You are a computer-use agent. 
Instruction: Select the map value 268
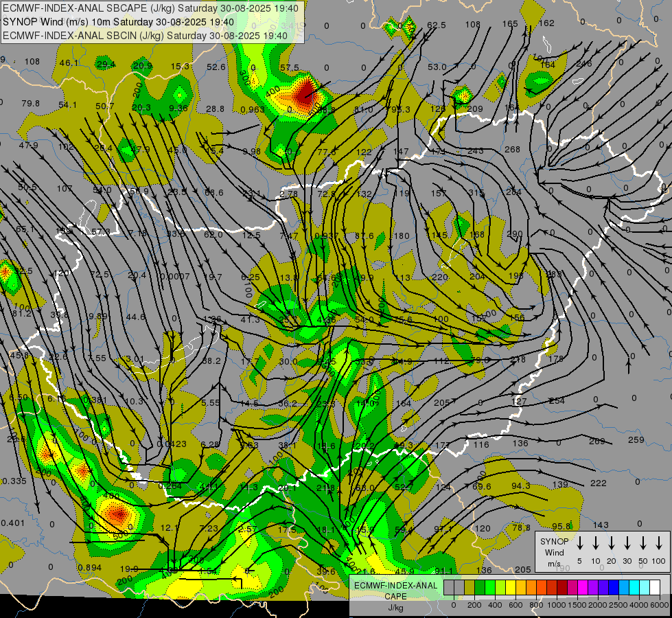click(512, 149)
